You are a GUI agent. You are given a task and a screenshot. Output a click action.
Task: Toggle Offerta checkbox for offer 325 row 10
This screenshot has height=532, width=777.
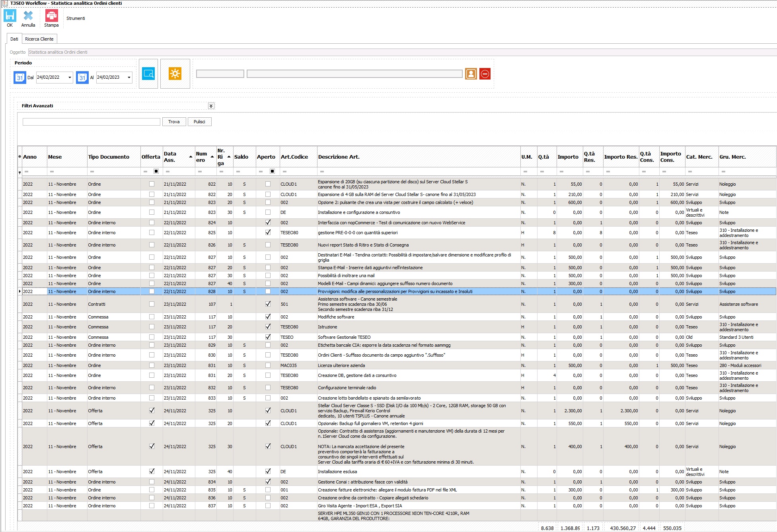coord(152,411)
